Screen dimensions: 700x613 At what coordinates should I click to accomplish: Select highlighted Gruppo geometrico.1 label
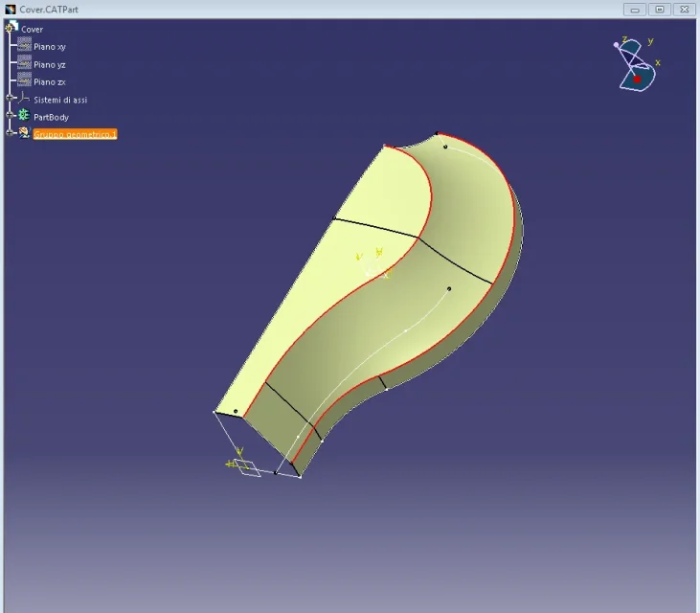(x=75, y=134)
